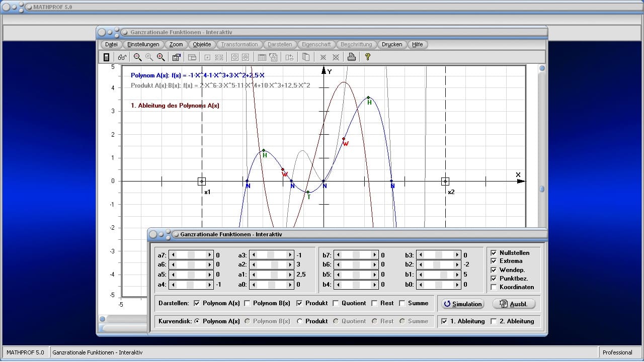
Task: Increase a2 with its right arrow
Action: pyautogui.click(x=290, y=264)
